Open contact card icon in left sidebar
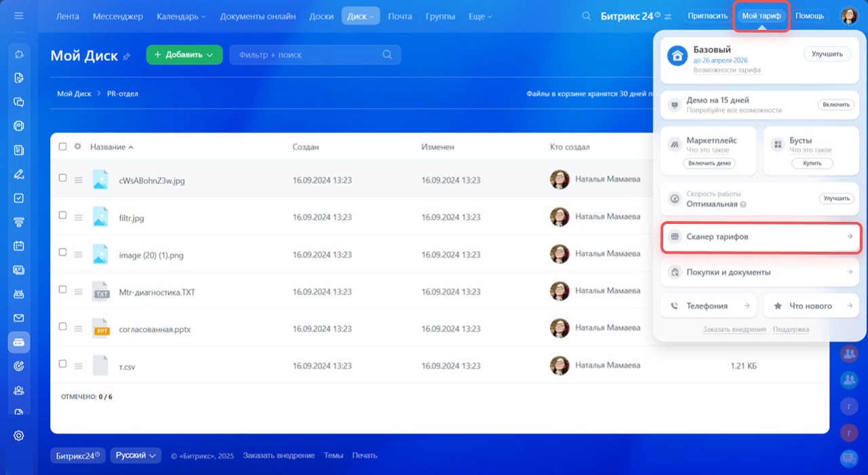 click(x=18, y=270)
